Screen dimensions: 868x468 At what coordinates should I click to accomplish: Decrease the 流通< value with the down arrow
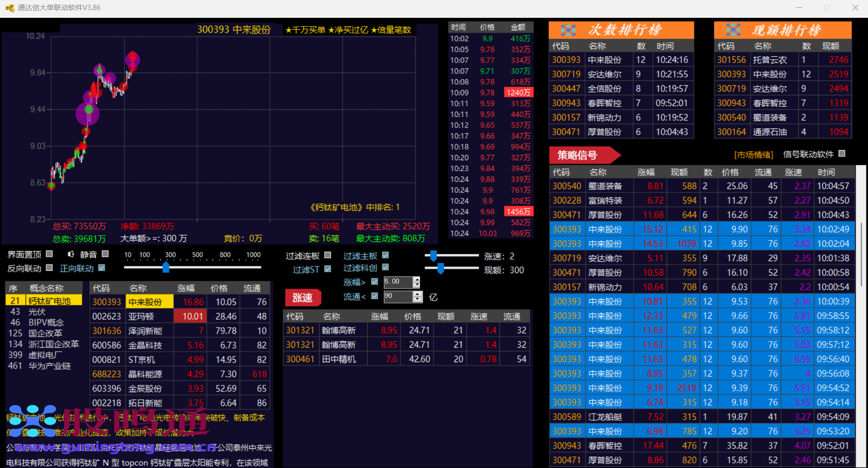418,300
